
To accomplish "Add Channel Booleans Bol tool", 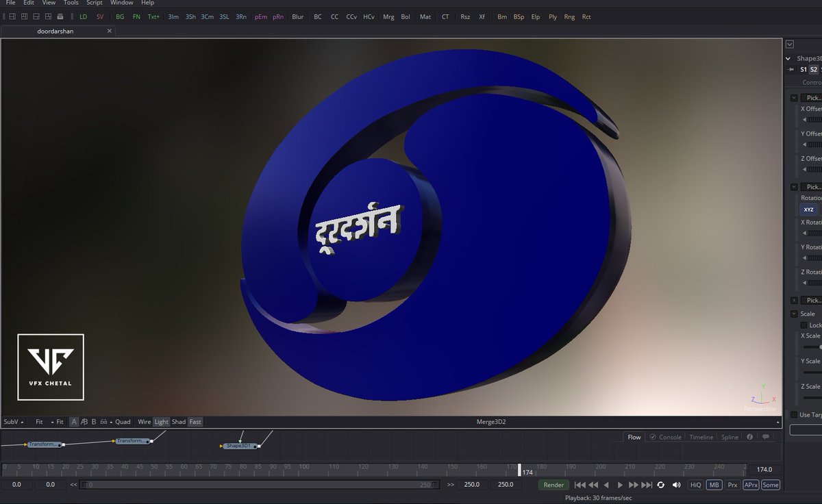I will tap(406, 16).
